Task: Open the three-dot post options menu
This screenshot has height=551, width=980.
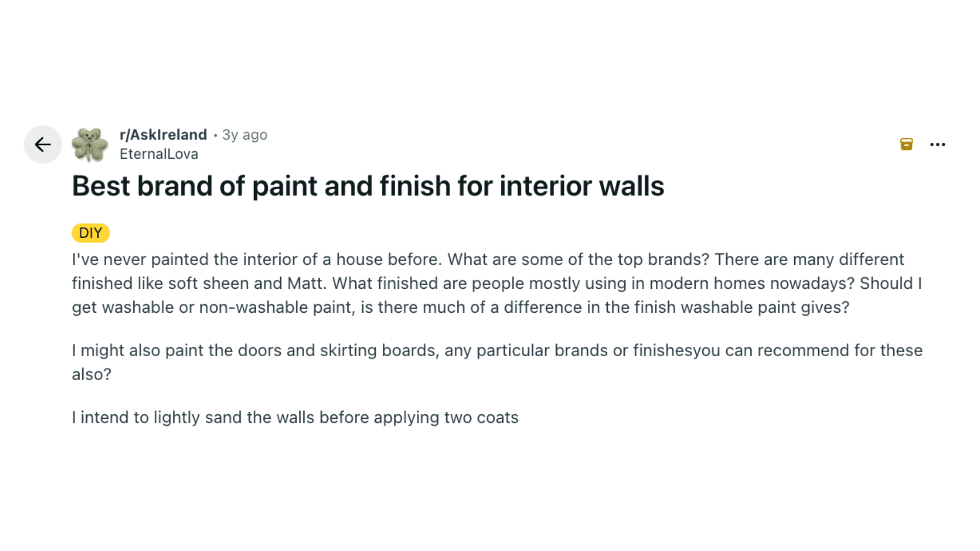Action: pyautogui.click(x=937, y=144)
